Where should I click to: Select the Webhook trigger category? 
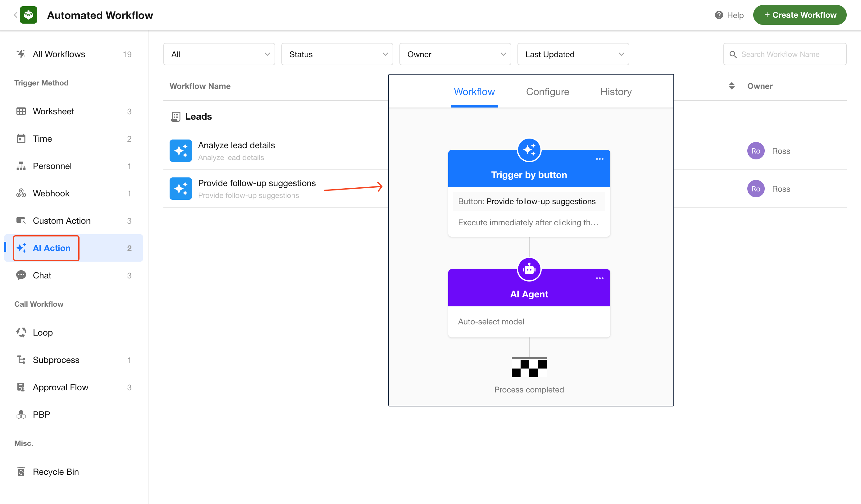[51, 193]
